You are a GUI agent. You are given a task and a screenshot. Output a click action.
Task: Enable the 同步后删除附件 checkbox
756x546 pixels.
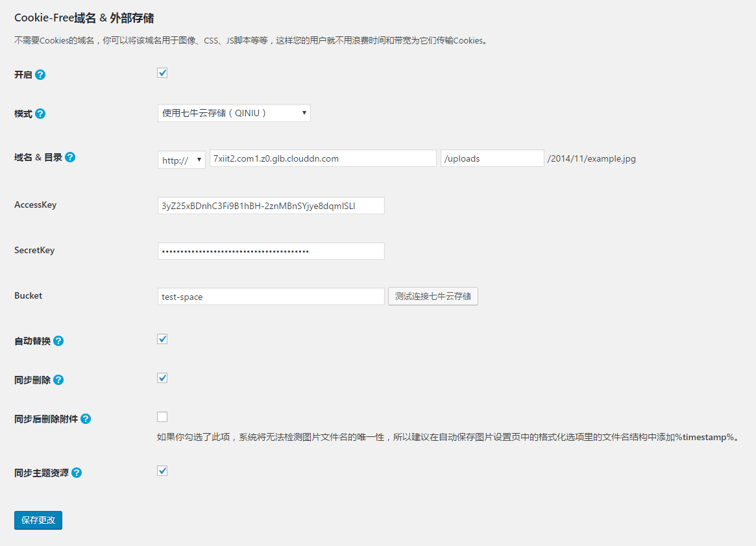point(162,417)
